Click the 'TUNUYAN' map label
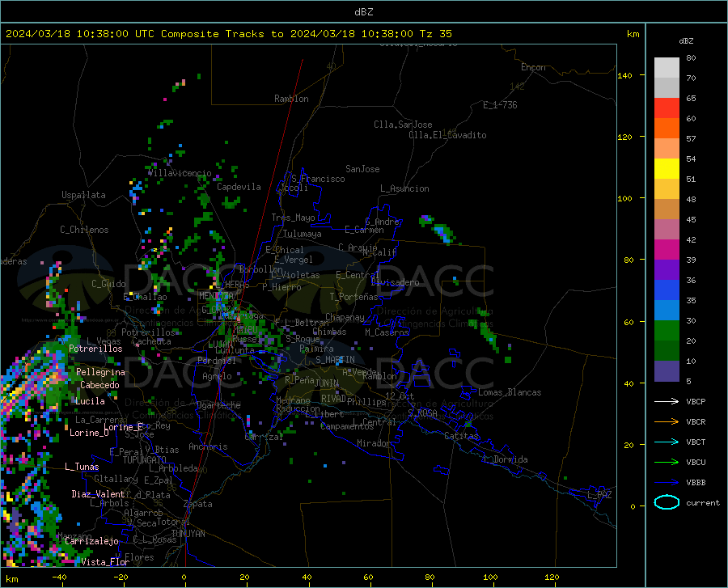Viewport: 728px width, 588px height. coord(188,534)
